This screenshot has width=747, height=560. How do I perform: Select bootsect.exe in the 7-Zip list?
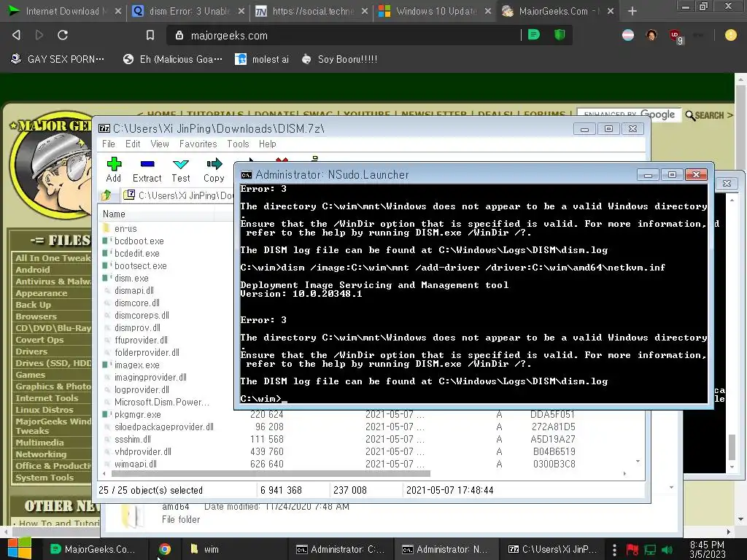(x=141, y=265)
